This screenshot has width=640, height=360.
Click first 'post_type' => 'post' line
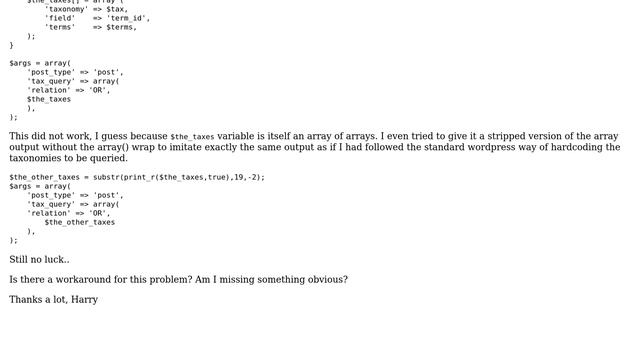[x=75, y=72]
